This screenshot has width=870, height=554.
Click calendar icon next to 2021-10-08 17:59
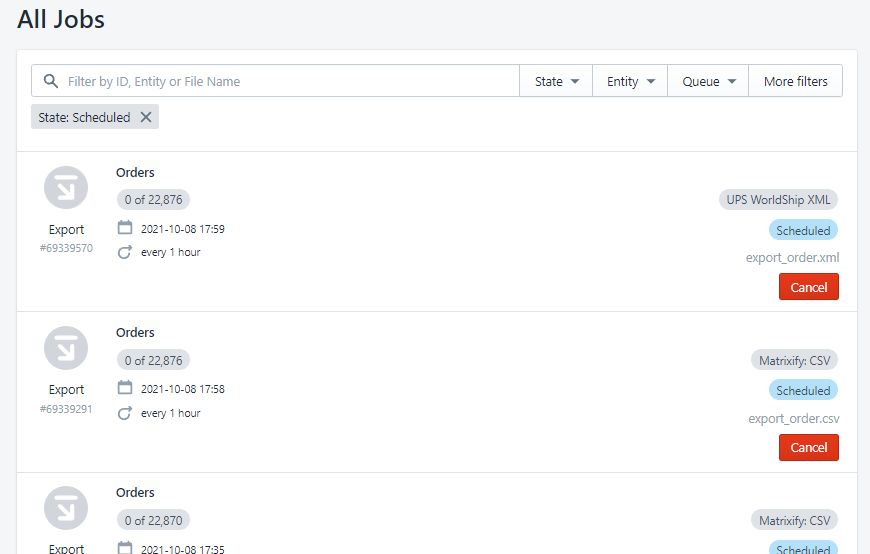125,228
